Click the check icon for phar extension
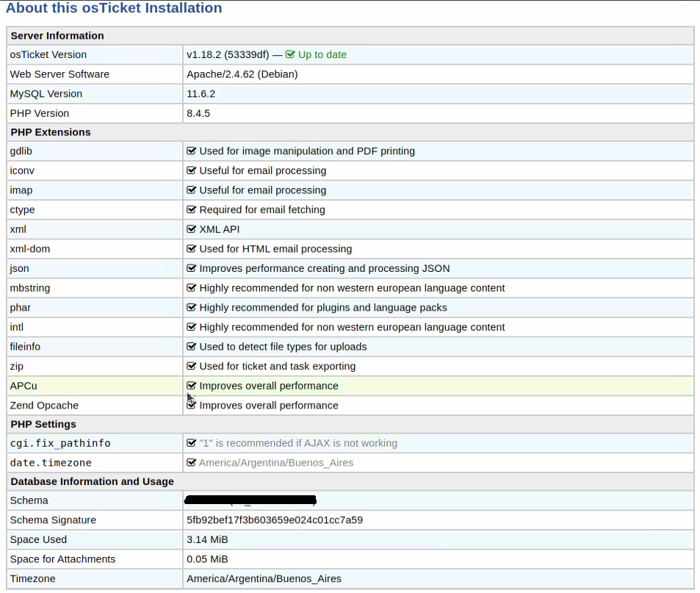 tap(192, 307)
